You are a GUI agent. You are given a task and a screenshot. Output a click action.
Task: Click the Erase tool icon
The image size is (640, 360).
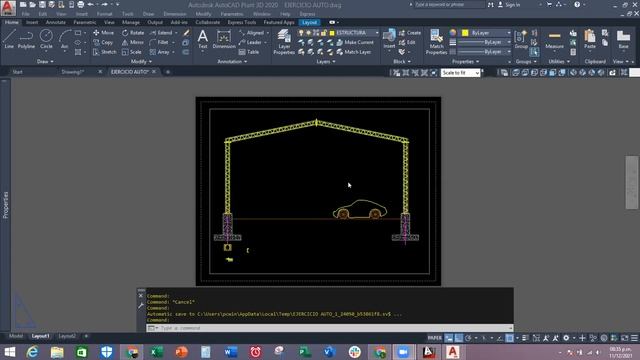coord(186,33)
